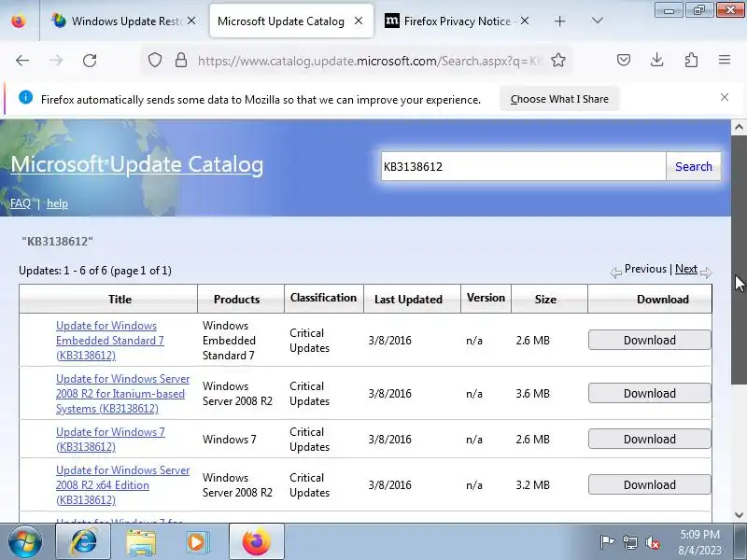747x560 pixels.
Task: Click the page scrollbar up arrow
Action: point(739,127)
